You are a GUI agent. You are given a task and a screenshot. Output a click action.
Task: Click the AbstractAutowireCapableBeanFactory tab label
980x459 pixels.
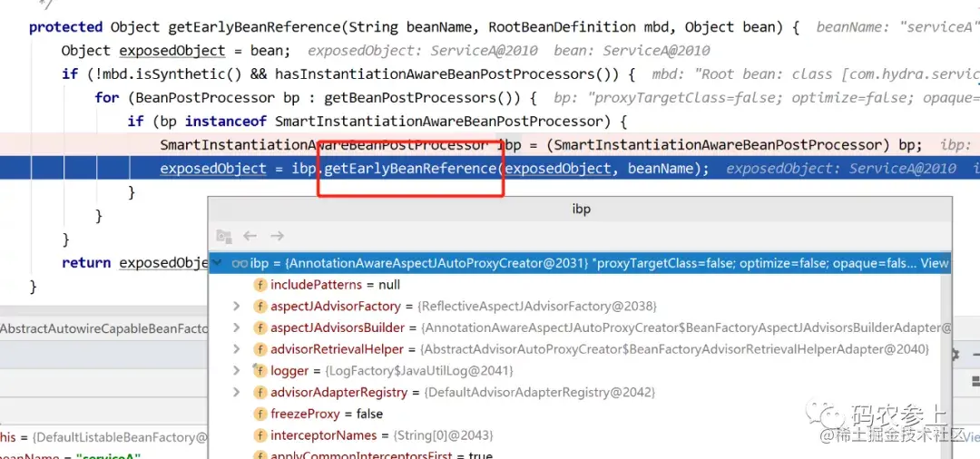pyautogui.click(x=103, y=327)
